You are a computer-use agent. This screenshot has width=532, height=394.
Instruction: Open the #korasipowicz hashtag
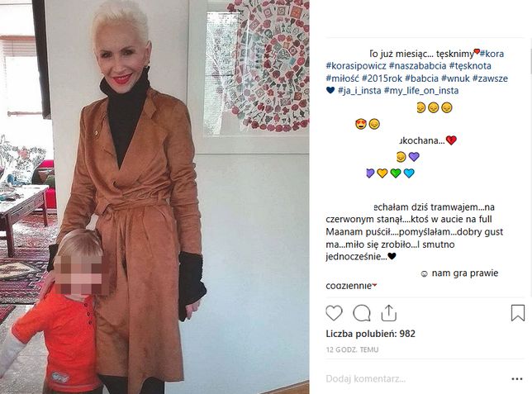click(356, 66)
